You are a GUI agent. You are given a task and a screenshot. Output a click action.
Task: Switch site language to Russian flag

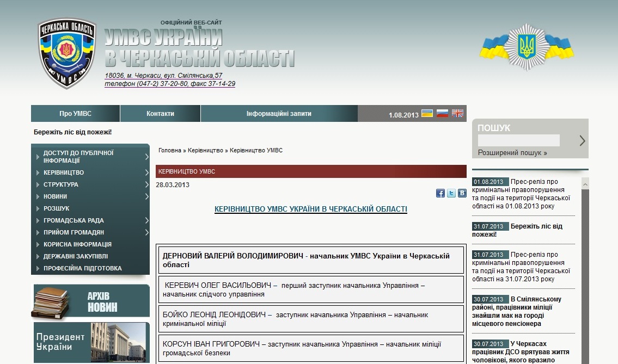442,114
